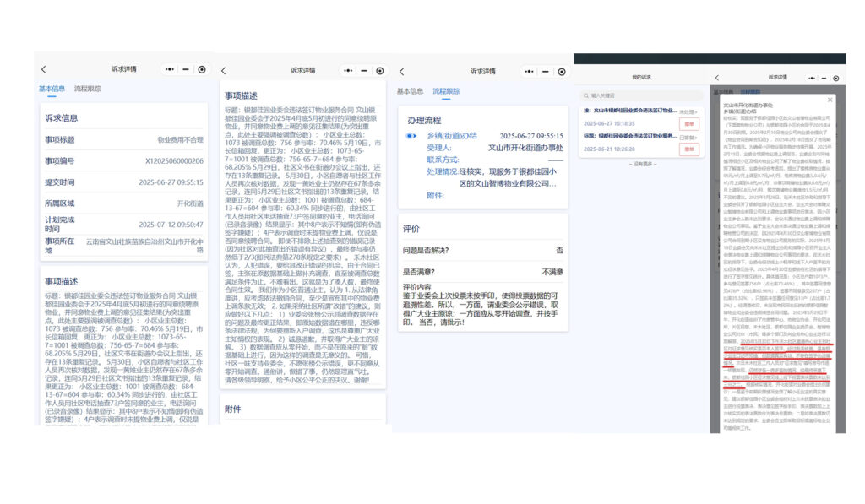Minimize the mini program on 办理流程 screen
865x504 pixels.
(542, 71)
